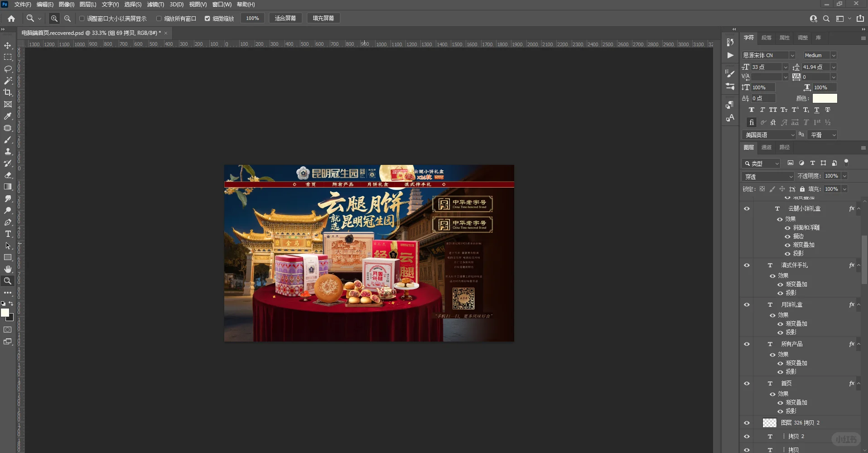This screenshot has height=453, width=868.
Task: Toggle faux bold in Character panel
Action: (752, 110)
